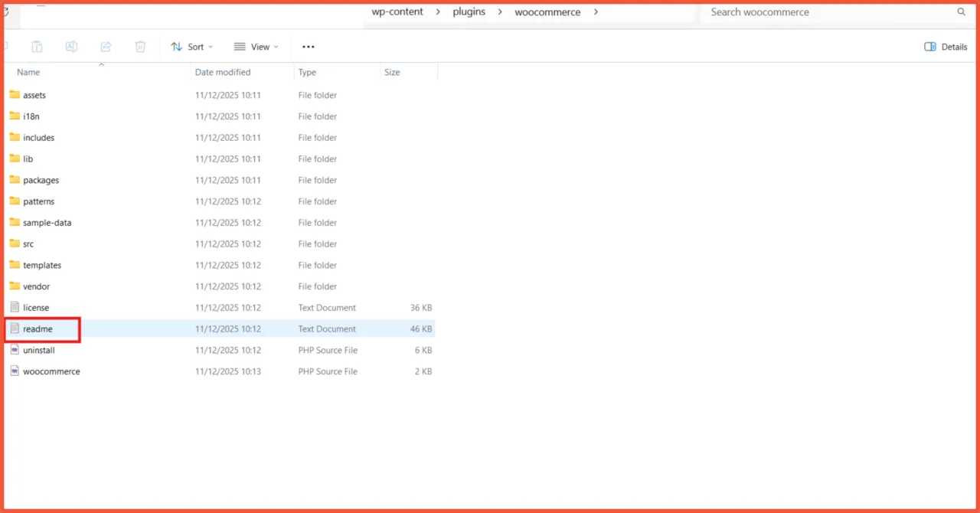The image size is (980, 513).
Task: Click the Size column header
Action: point(392,72)
